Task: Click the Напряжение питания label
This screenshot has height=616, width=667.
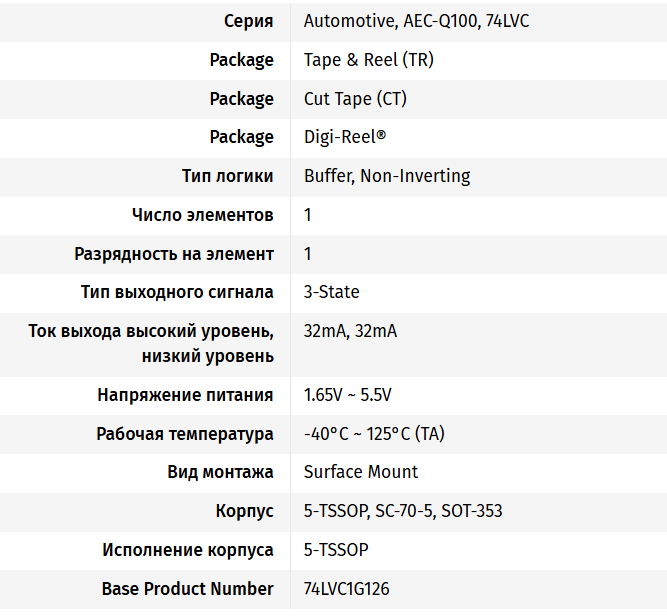Action: [x=185, y=395]
